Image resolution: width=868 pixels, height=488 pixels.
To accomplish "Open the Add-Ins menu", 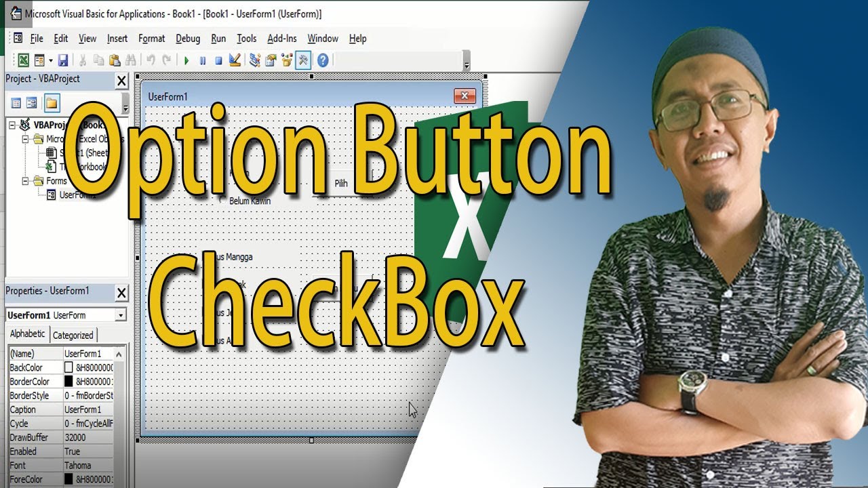I will pos(282,39).
